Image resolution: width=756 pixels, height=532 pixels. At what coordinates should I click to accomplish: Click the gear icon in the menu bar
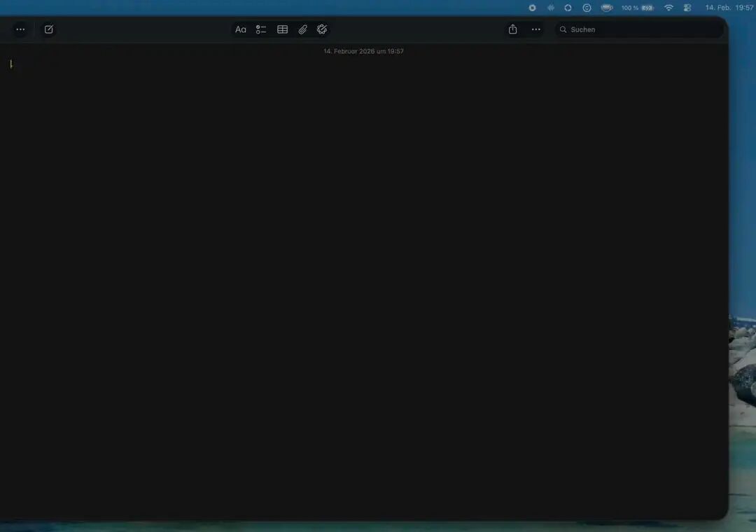point(533,8)
